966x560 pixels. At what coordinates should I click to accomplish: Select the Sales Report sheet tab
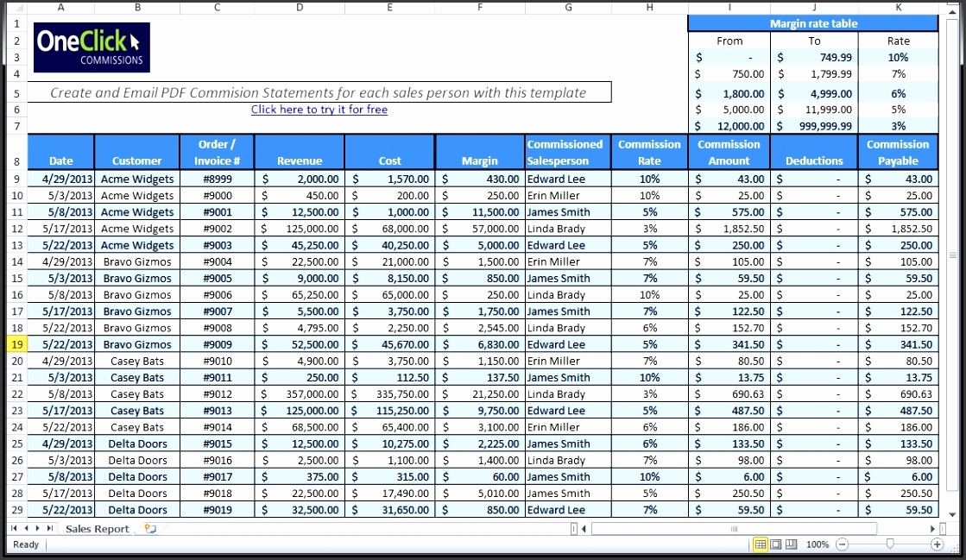pyautogui.click(x=97, y=528)
